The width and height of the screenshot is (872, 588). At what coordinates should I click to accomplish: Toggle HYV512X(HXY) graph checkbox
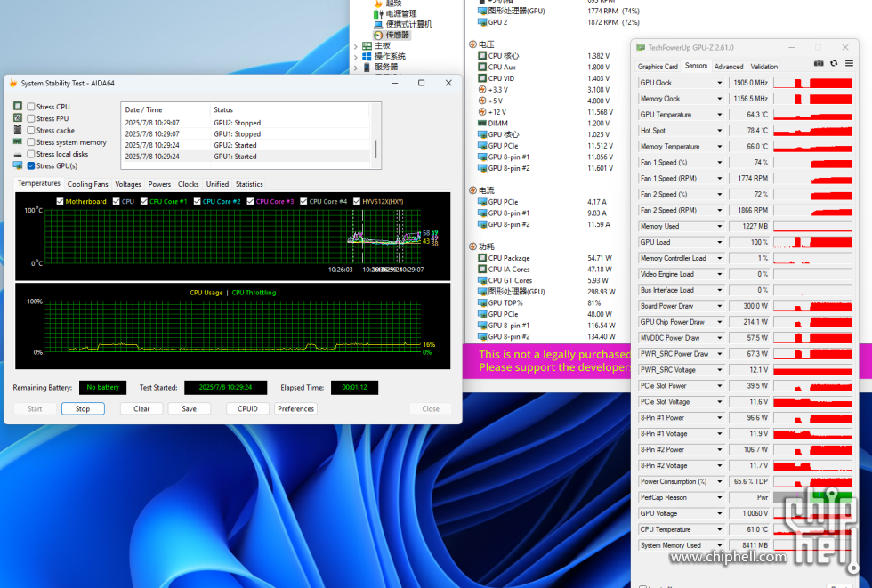[357, 201]
